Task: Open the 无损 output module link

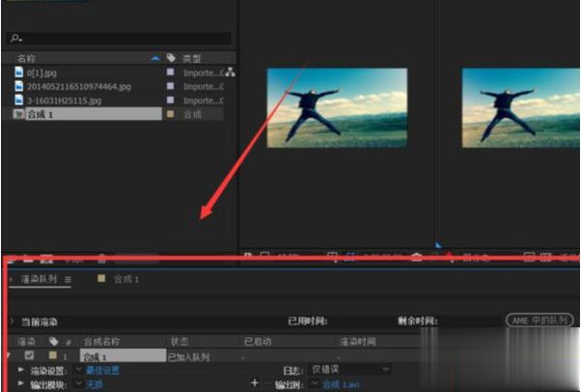Action: (x=95, y=384)
